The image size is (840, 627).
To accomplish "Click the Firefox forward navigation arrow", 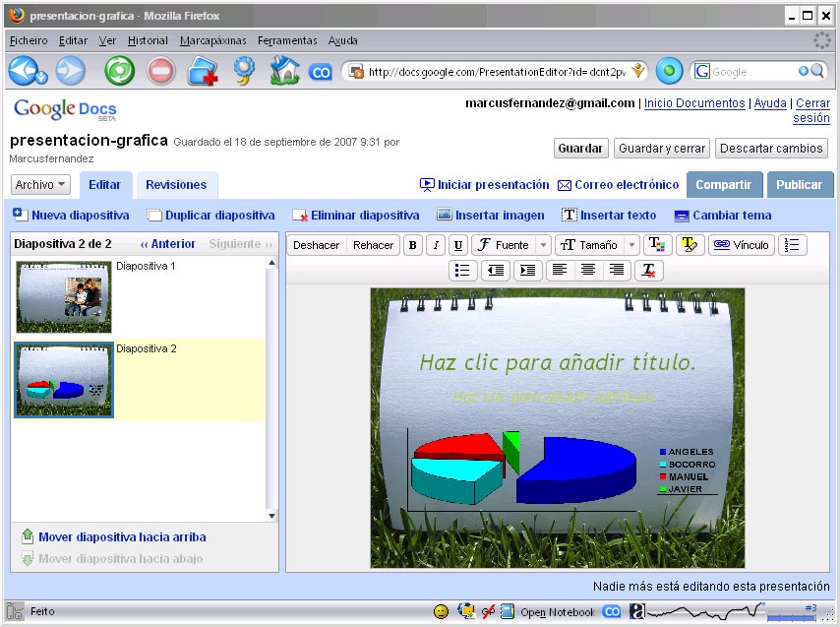I will pos(70,71).
